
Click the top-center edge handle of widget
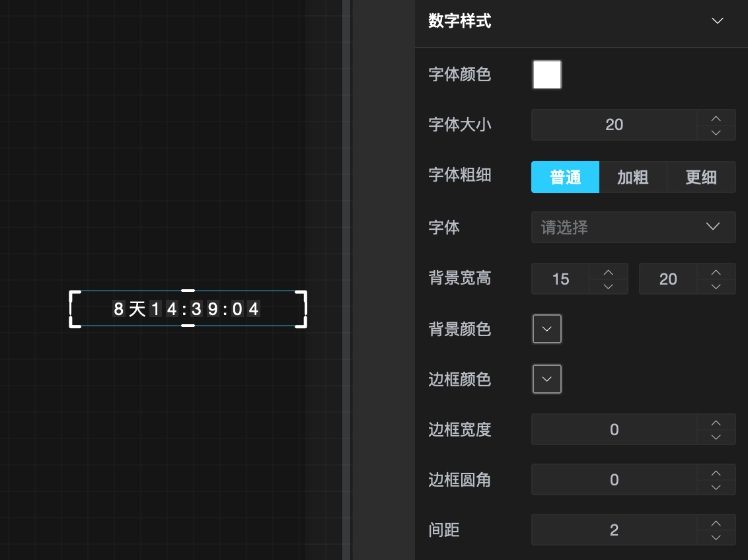[188, 291]
